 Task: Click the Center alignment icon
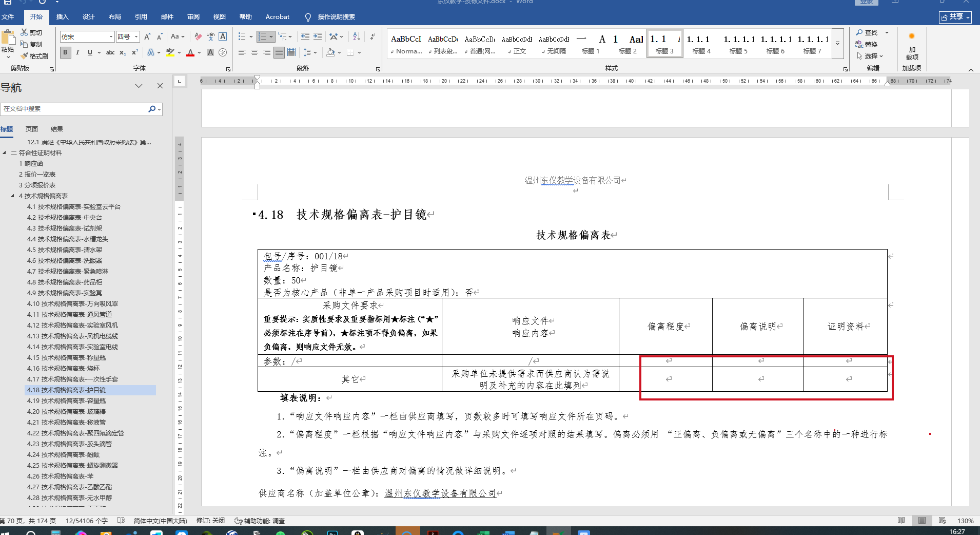point(254,52)
